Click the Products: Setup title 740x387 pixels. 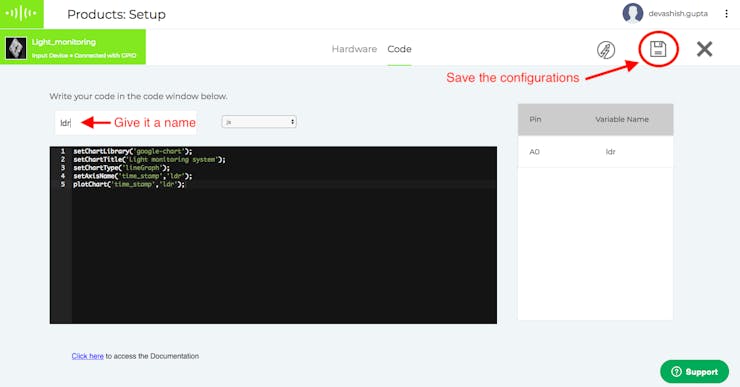[x=116, y=14]
